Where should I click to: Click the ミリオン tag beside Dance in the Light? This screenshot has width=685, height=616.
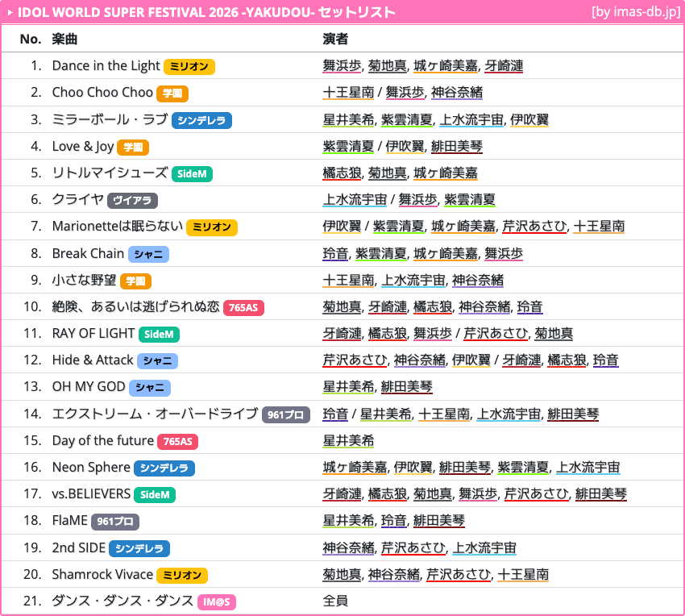[189, 66]
